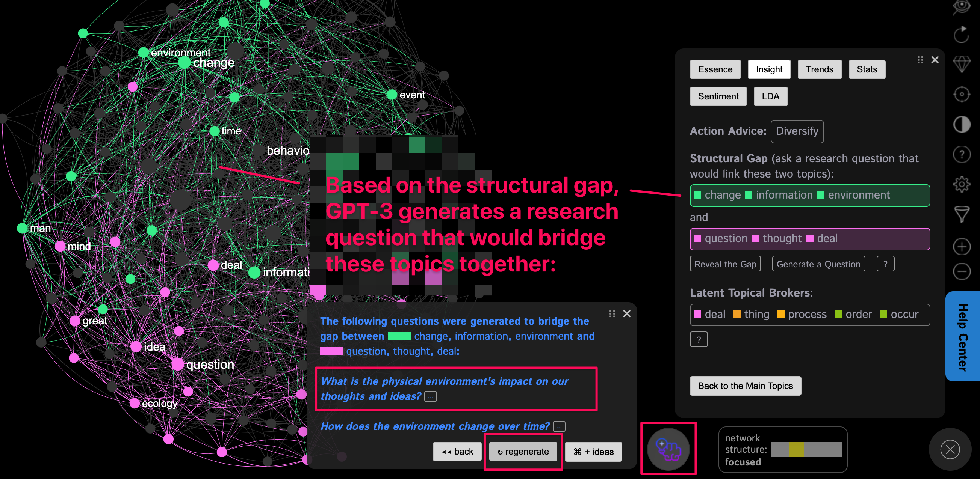This screenshot has height=479, width=980.
Task: Select the diamond icon in the toolbar
Action: click(962, 64)
